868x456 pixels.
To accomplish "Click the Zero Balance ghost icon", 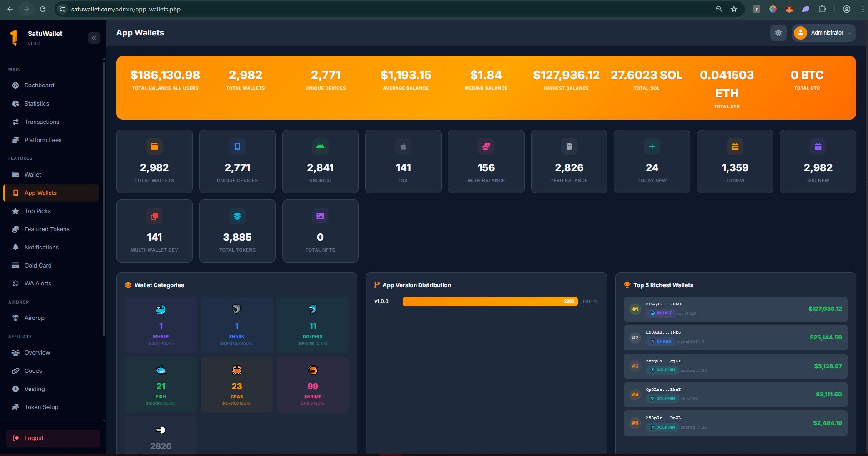I will 569,147.
